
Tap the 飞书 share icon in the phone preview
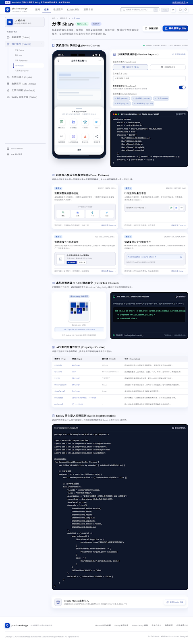[85, 122]
